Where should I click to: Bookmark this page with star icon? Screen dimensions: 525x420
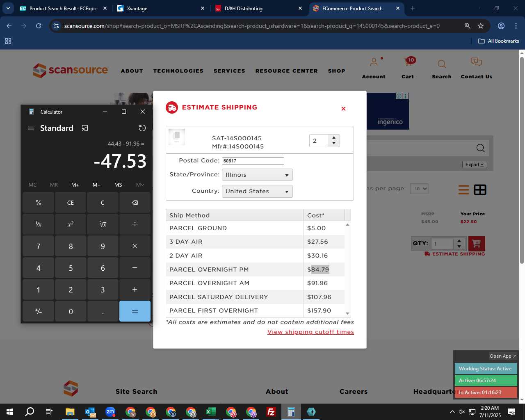[481, 26]
